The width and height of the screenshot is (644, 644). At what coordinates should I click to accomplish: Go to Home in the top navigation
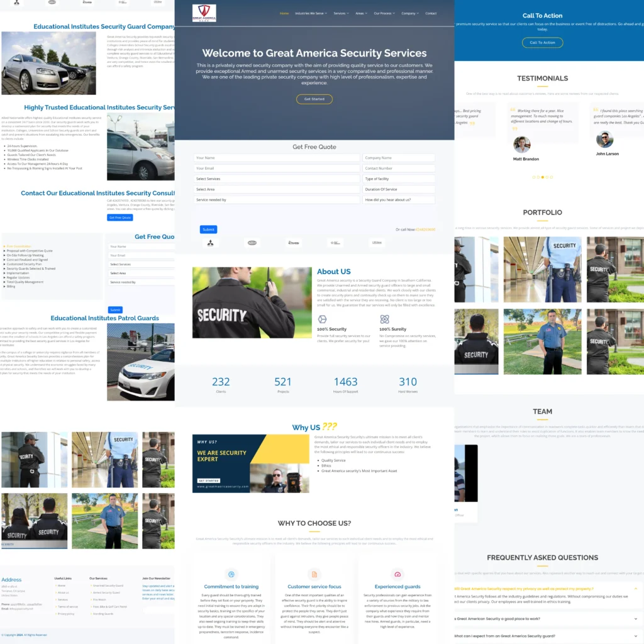[x=284, y=13]
